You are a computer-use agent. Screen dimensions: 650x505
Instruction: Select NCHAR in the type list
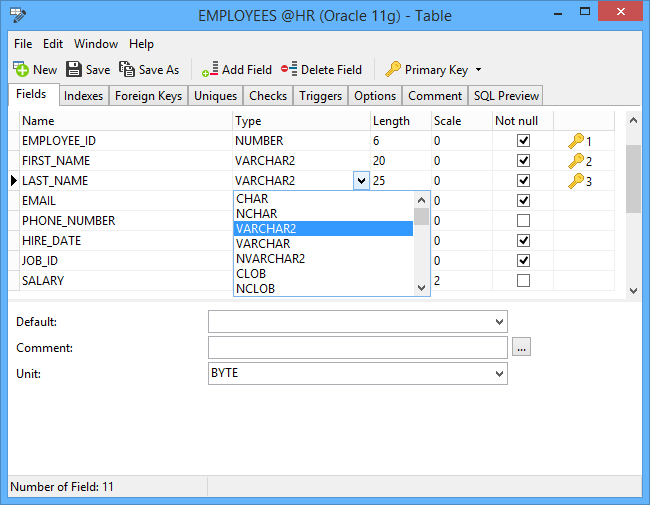point(324,214)
